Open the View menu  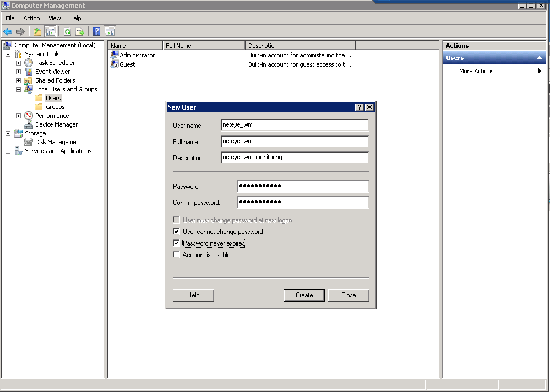point(55,18)
